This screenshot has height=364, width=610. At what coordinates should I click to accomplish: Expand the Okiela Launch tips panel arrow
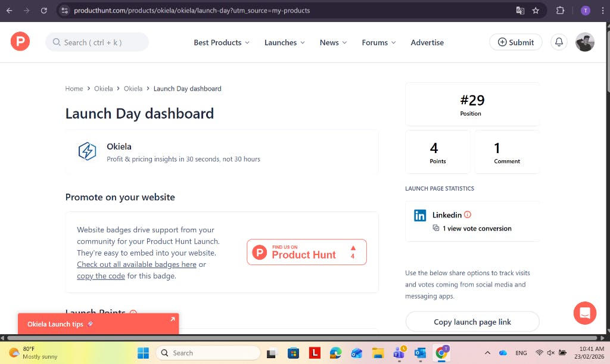172,319
